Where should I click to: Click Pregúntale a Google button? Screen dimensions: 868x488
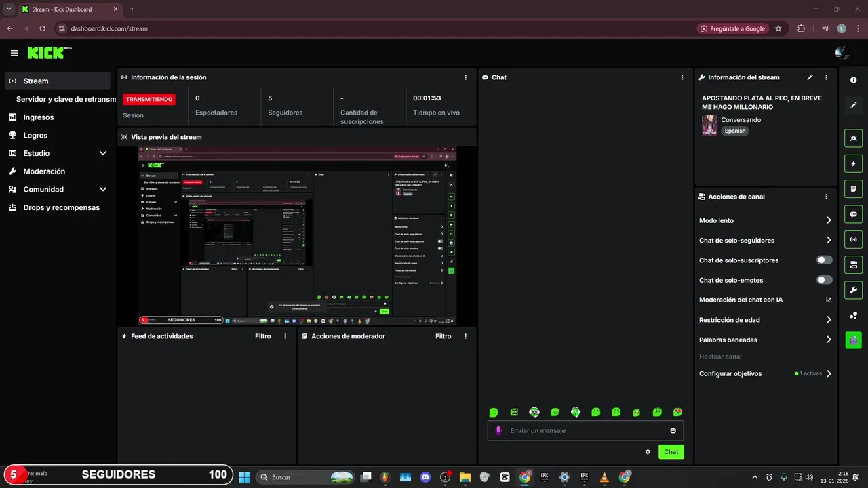[x=732, y=28]
